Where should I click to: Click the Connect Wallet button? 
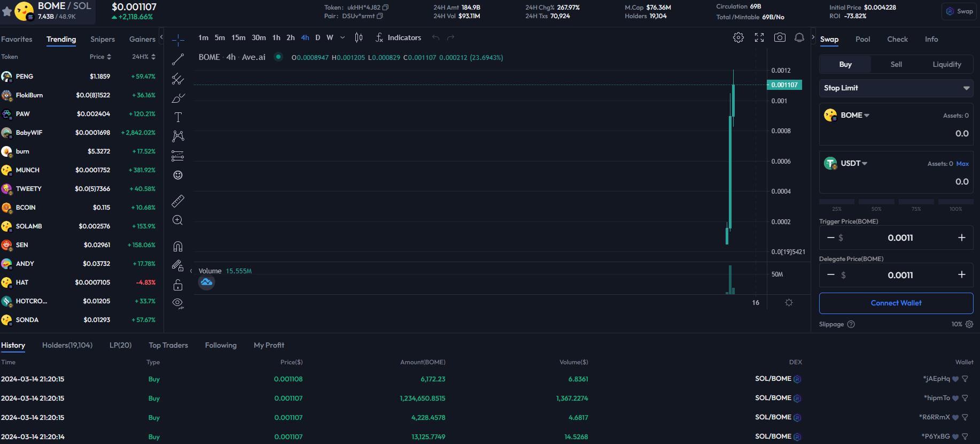[x=896, y=303]
